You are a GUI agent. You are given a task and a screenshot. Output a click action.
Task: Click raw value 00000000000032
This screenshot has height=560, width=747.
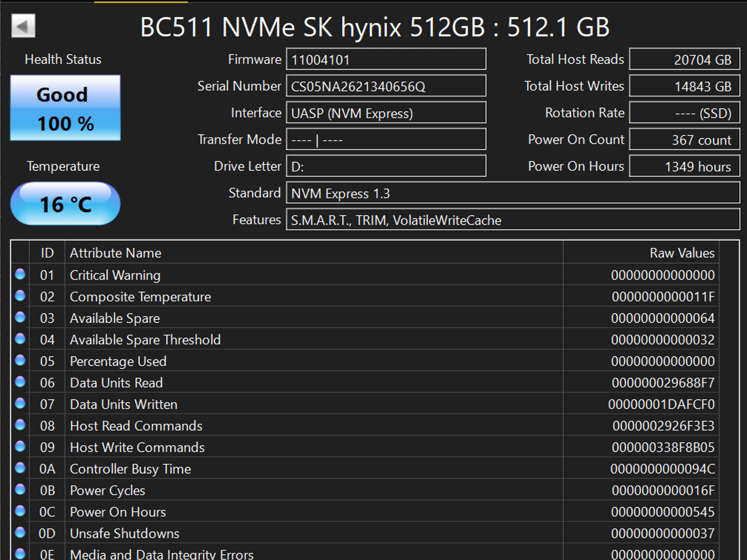tap(663, 339)
